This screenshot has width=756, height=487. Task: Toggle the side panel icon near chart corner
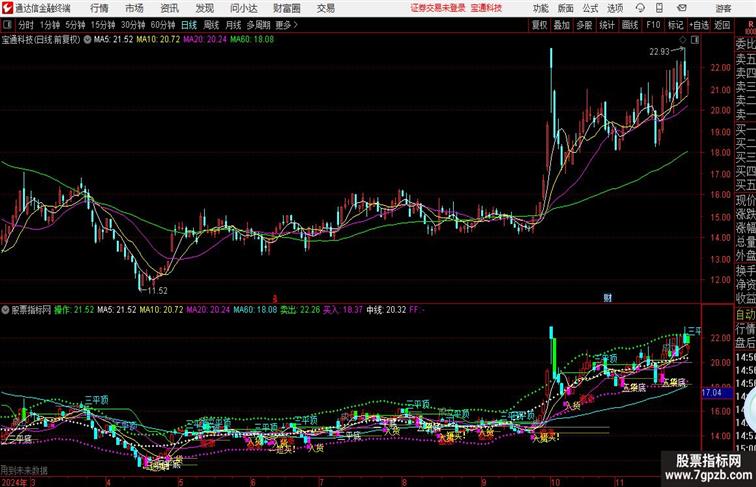(695, 40)
